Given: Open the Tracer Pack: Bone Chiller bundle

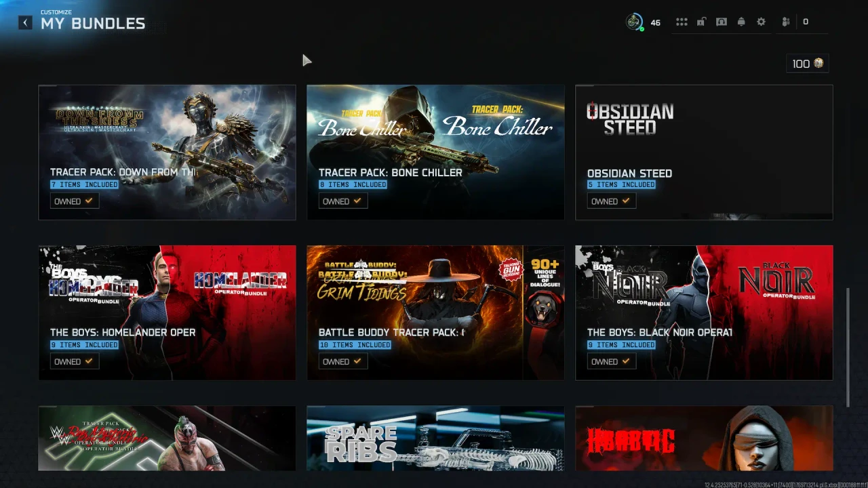Looking at the screenshot, I should pos(435,152).
